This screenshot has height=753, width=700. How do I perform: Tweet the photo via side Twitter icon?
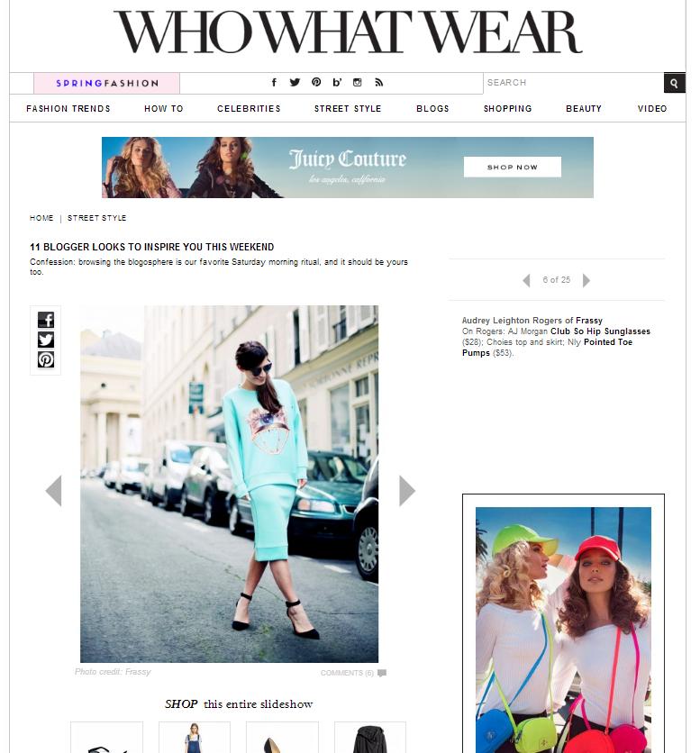(46, 340)
